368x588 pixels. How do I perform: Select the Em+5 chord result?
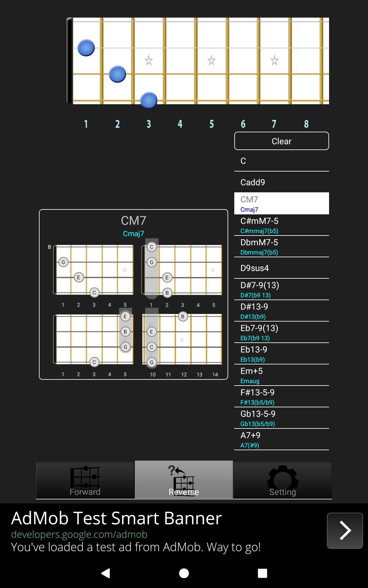(x=282, y=375)
